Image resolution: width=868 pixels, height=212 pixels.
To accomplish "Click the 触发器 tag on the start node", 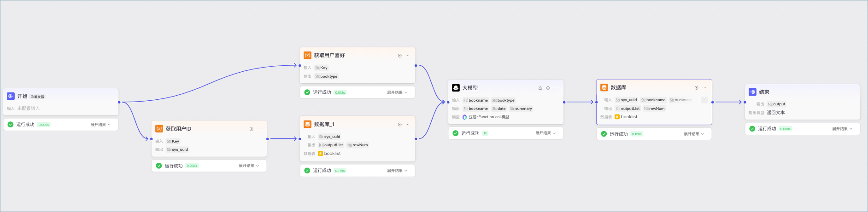I will coord(37,97).
